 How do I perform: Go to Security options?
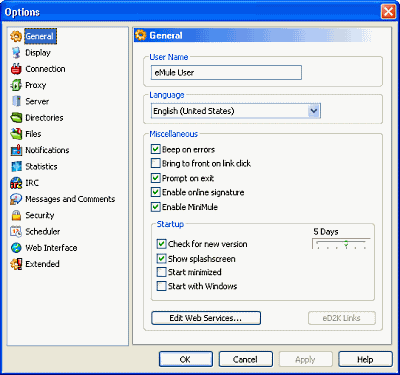tap(40, 215)
